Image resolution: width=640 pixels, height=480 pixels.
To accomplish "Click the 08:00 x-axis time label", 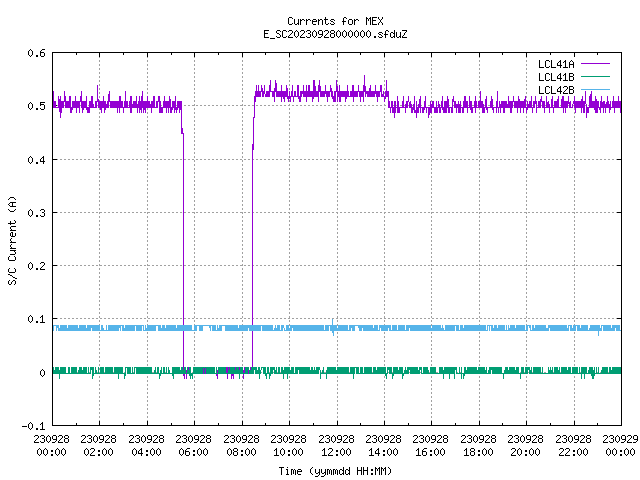I will [x=241, y=452].
